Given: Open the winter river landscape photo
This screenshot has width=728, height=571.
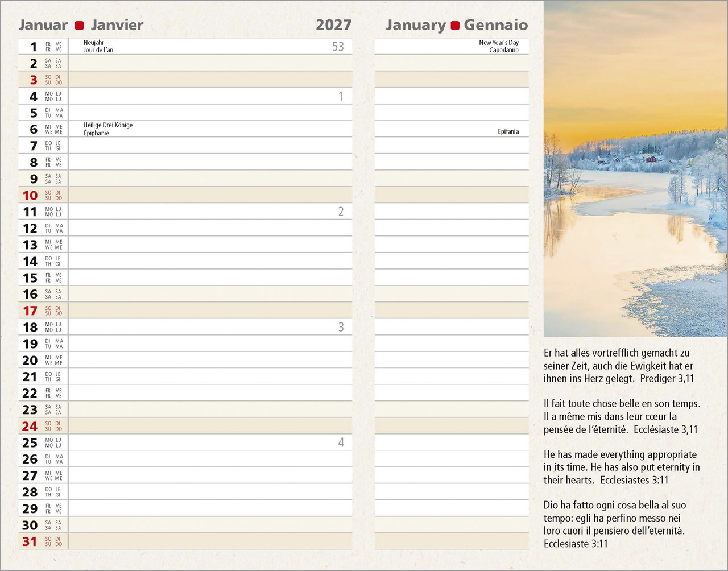Looking at the screenshot, I should (x=635, y=168).
